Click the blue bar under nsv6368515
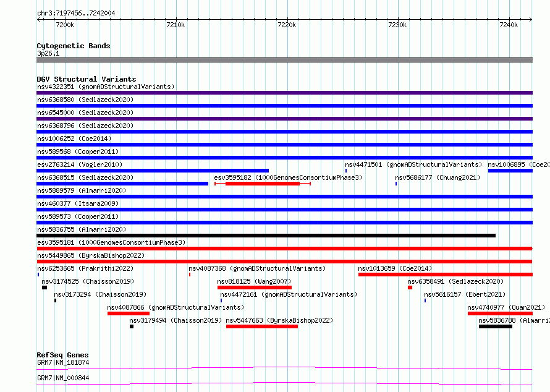Image resolution: width=550 pixels, height=392 pixels. pyautogui.click(x=122, y=184)
